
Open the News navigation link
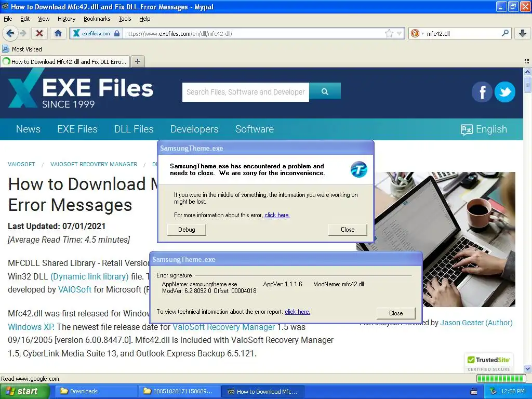(x=28, y=129)
